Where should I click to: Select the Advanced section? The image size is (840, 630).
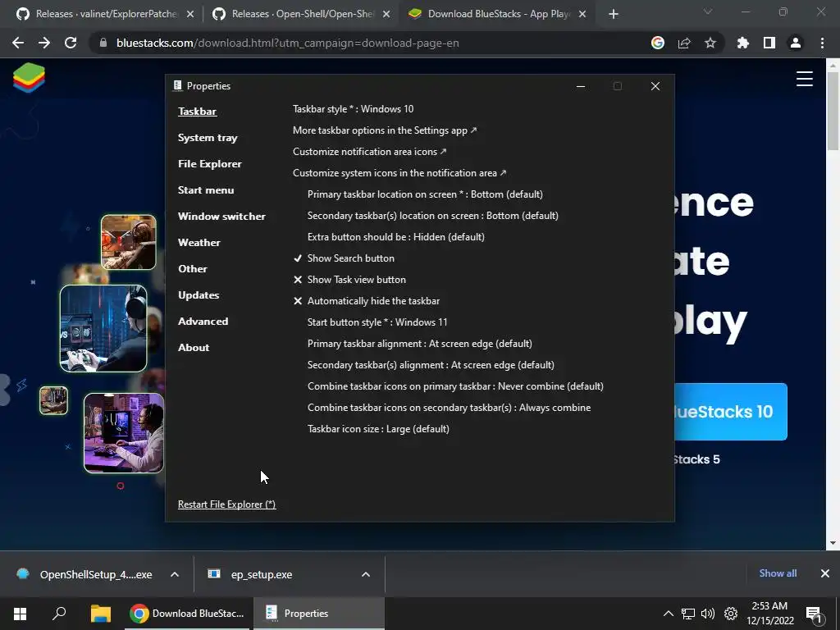point(203,322)
